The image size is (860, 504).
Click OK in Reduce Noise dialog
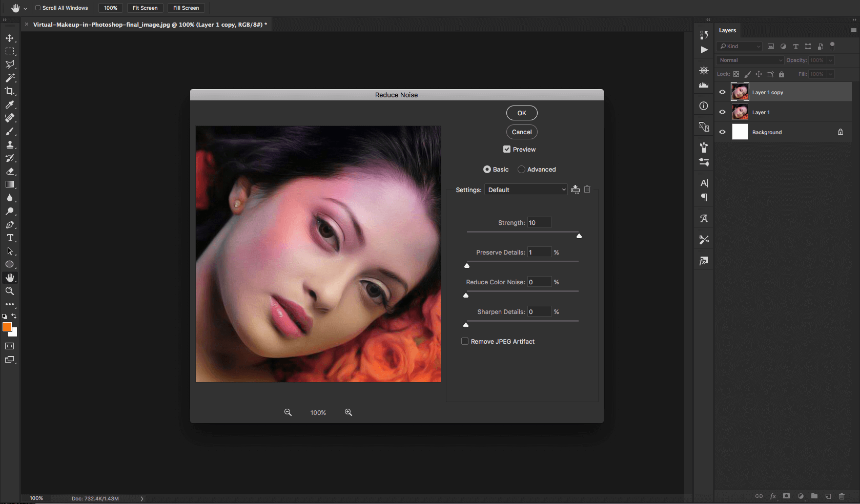click(x=522, y=113)
